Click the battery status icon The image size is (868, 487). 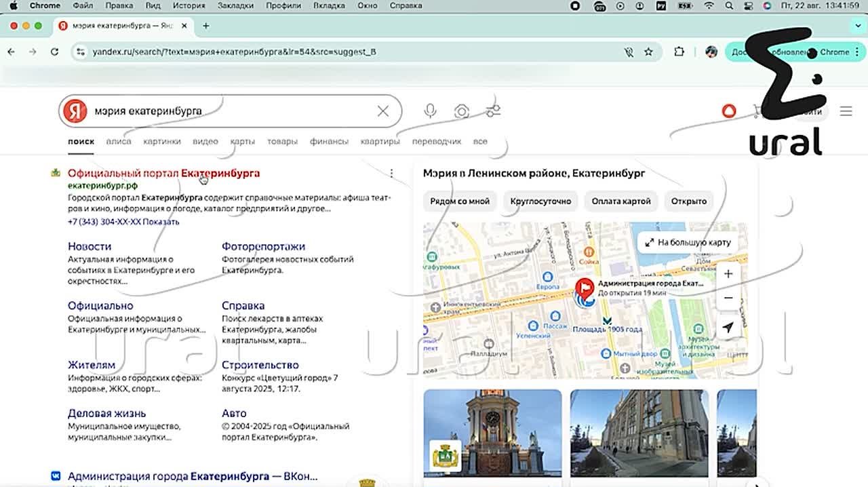[685, 5]
